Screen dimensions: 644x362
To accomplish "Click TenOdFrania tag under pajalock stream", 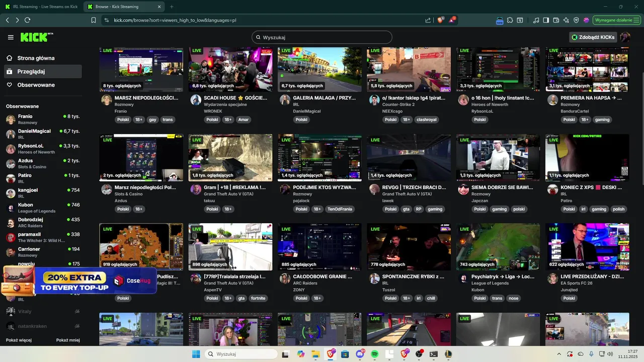I will (x=340, y=209).
